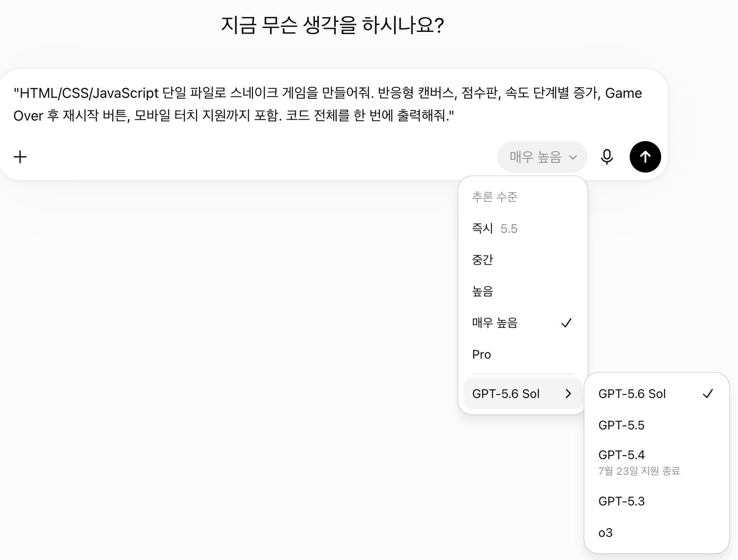738x560 pixels.
Task: Select the 중간 reasoning level
Action: (x=522, y=260)
